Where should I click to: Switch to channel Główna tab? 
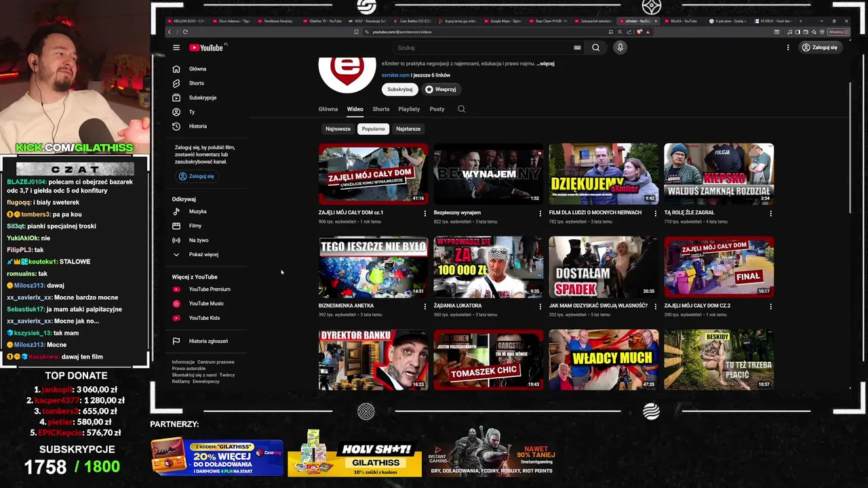328,109
